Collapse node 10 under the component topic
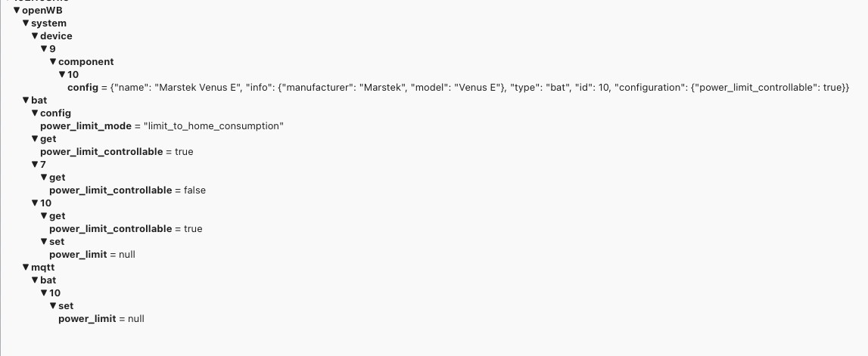Viewport: 868px width, 356px height. click(62, 75)
